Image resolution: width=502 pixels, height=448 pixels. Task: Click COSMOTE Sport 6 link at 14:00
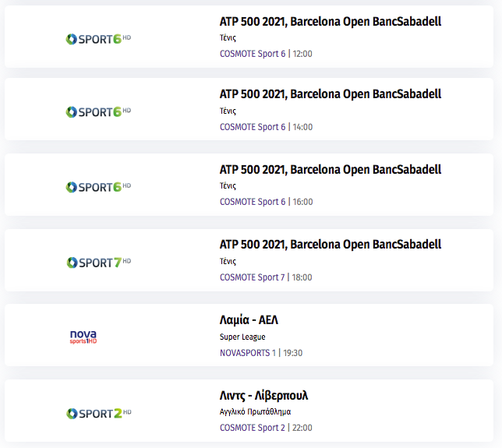pyautogui.click(x=253, y=127)
